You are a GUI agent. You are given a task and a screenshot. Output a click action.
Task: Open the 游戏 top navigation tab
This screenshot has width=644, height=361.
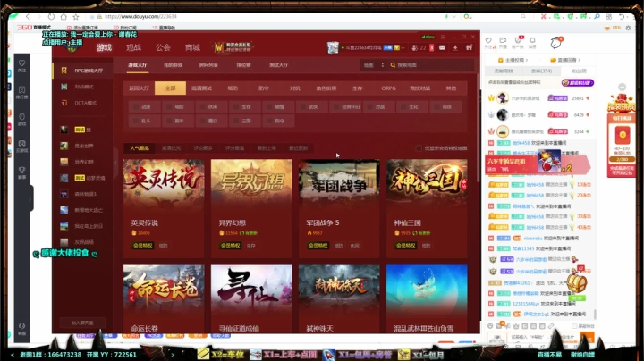104,47
